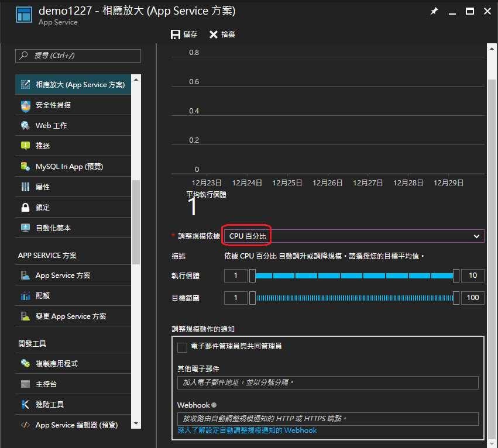Click the 12月26日 chart date label
498x448 pixels.
[328, 183]
